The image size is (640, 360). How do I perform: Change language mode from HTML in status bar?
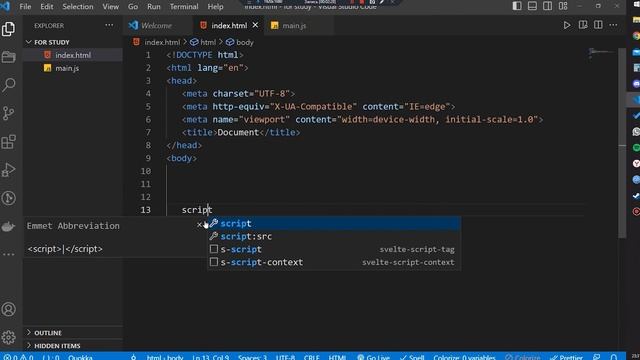[x=337, y=357]
